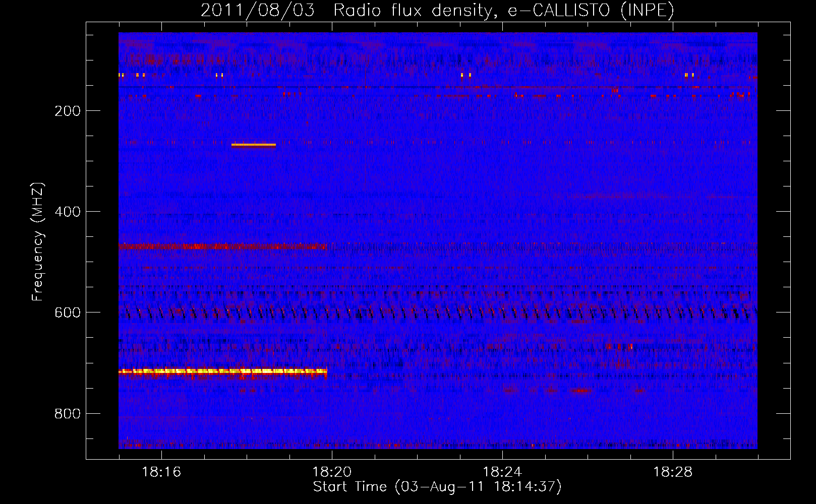Click the 'Start Time (03-Aug-11 18:14:37)' x-axis label
The height and width of the screenshot is (504, 816).
pos(437,487)
